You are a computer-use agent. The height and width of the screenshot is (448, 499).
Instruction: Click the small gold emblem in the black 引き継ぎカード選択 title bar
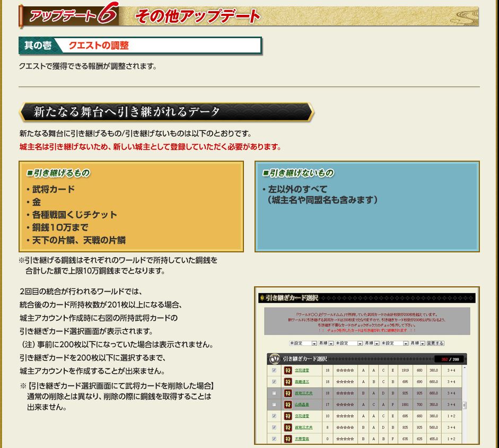(262, 298)
